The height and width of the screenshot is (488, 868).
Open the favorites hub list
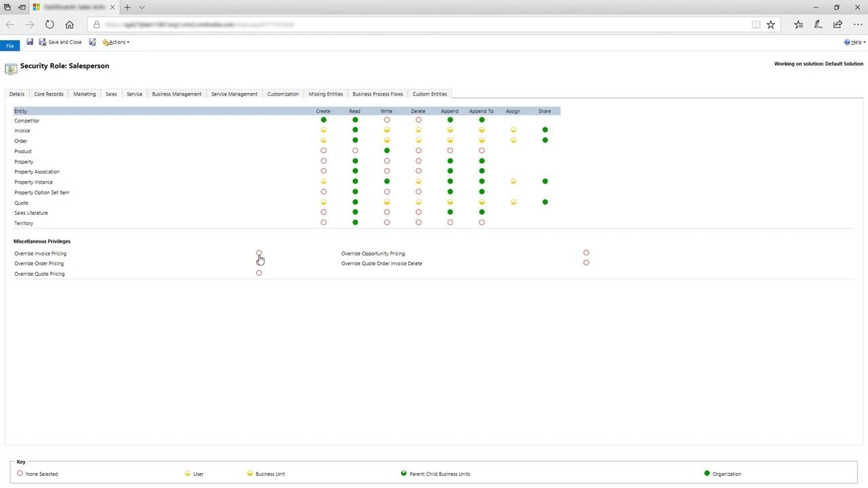tap(799, 24)
